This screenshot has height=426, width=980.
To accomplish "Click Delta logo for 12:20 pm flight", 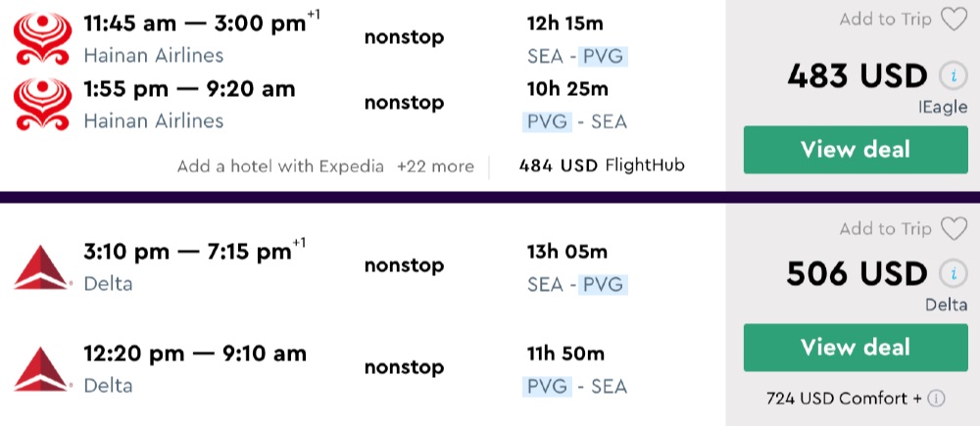I will (x=43, y=369).
